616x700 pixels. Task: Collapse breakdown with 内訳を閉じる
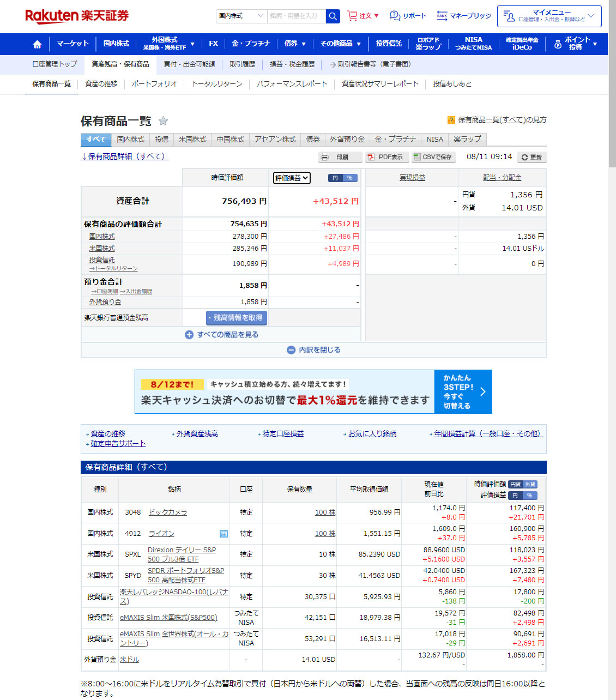[x=313, y=350]
